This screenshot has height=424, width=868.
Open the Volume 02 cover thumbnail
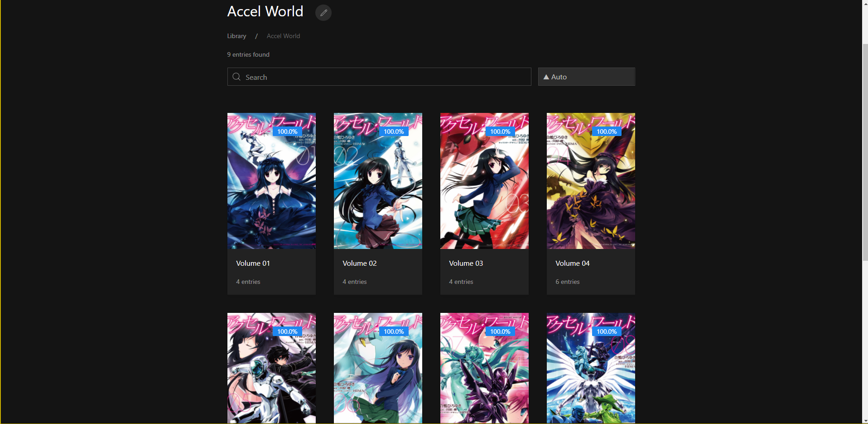[378, 181]
